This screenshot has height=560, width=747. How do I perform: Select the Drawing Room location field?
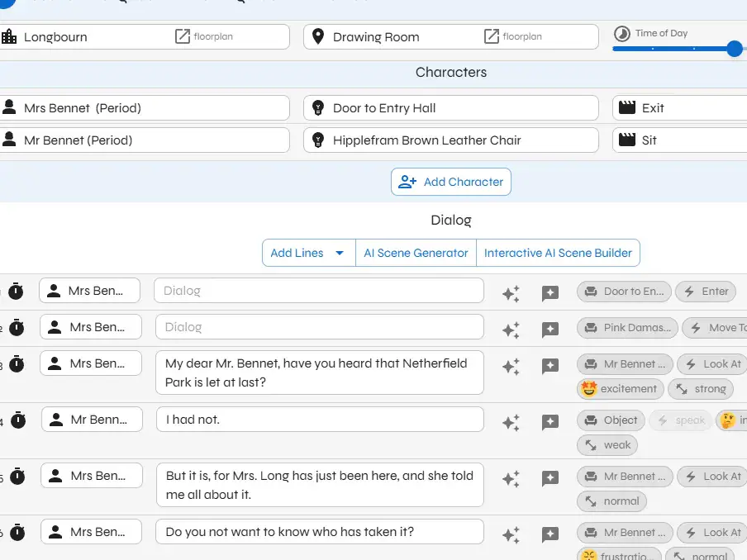pyautogui.click(x=450, y=36)
